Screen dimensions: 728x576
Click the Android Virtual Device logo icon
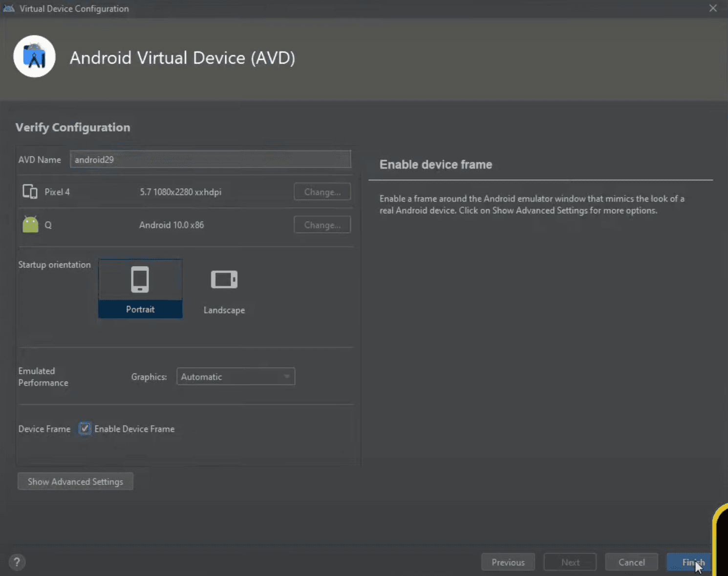point(34,56)
